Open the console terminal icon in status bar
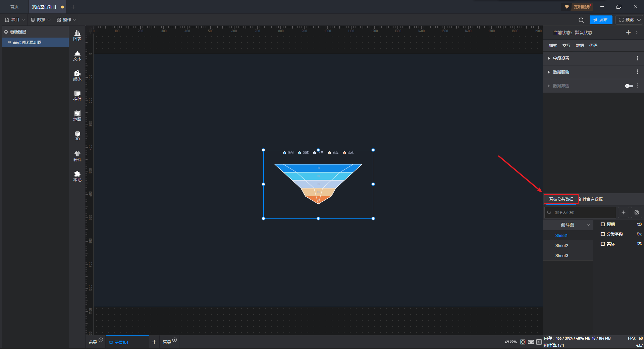The image size is (644, 349). (x=539, y=342)
